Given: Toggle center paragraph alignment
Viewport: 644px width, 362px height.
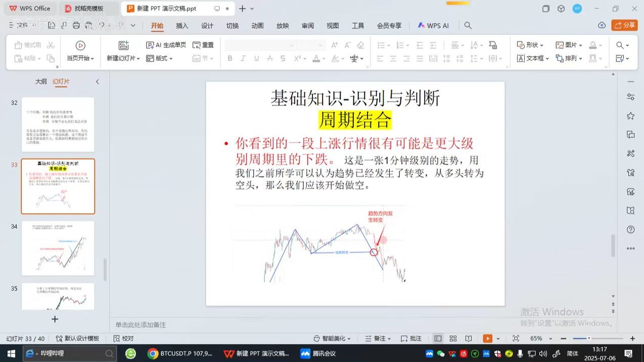Looking at the screenshot, I should coord(393,58).
